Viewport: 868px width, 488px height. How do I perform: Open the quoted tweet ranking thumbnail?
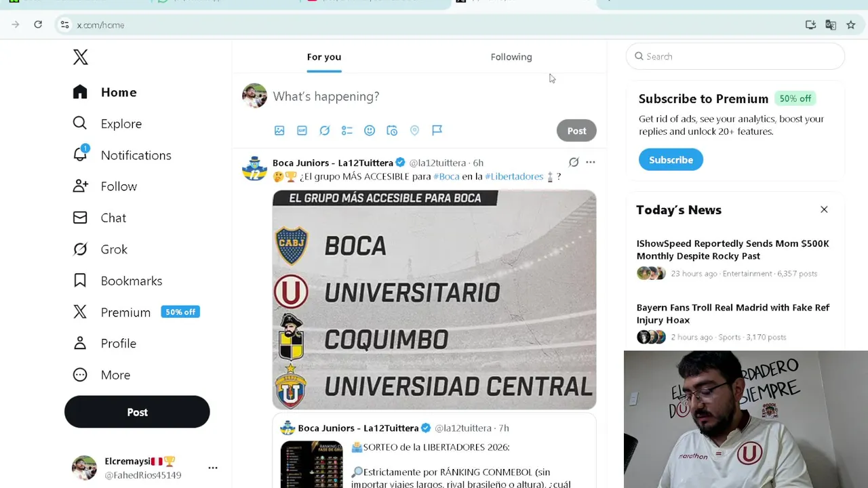[x=311, y=464]
